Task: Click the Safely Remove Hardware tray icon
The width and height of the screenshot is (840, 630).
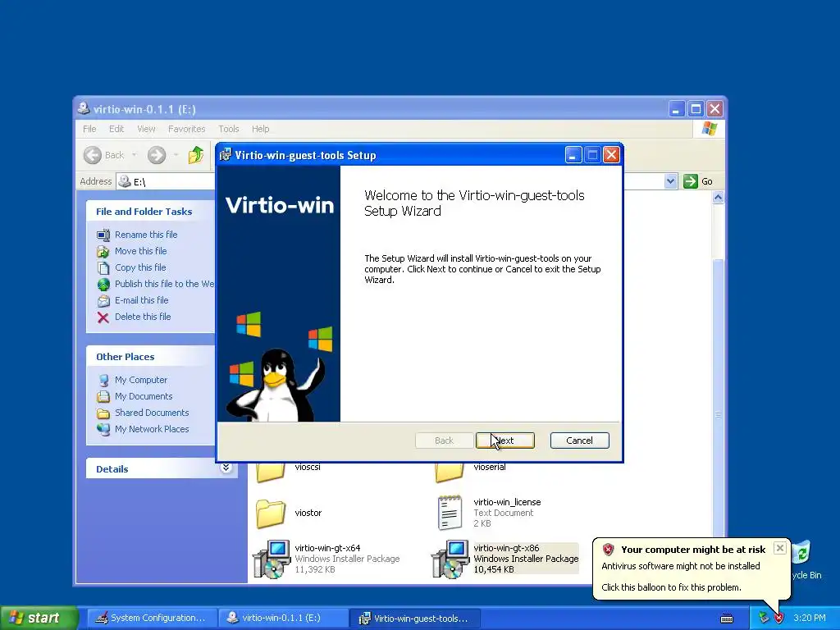Action: pos(764,619)
